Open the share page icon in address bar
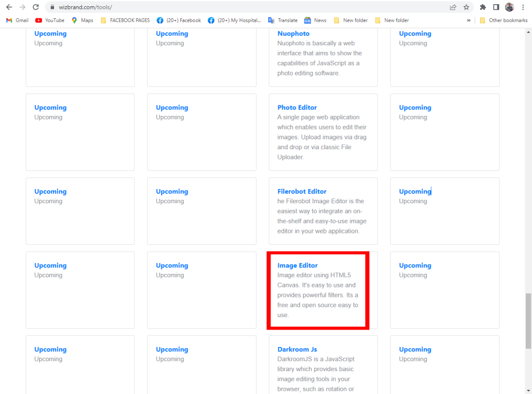532x394 pixels. point(453,7)
